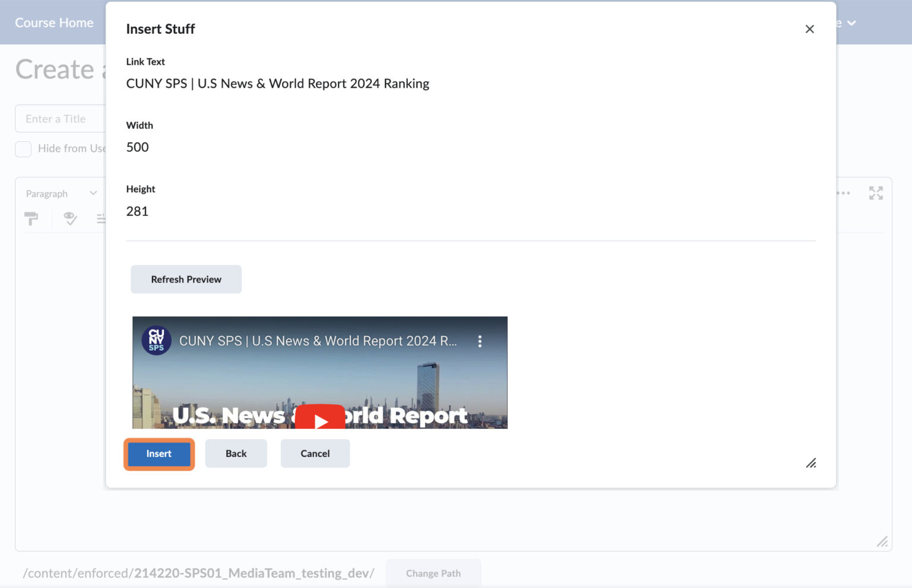Select the Format Painter tool
The image size is (912, 588).
[x=31, y=219]
